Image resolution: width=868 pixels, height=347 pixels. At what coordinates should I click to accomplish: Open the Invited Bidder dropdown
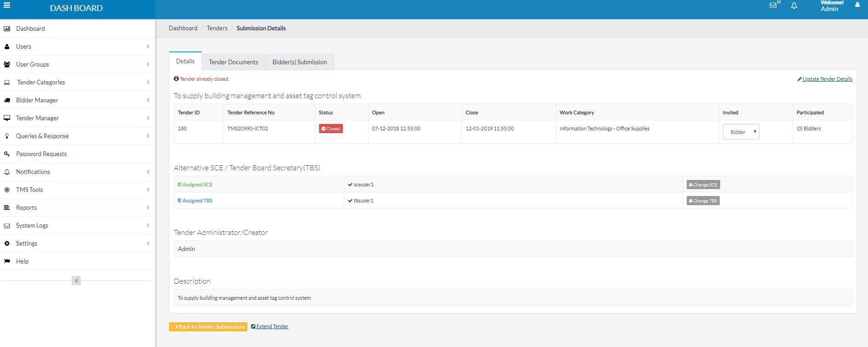coord(741,132)
